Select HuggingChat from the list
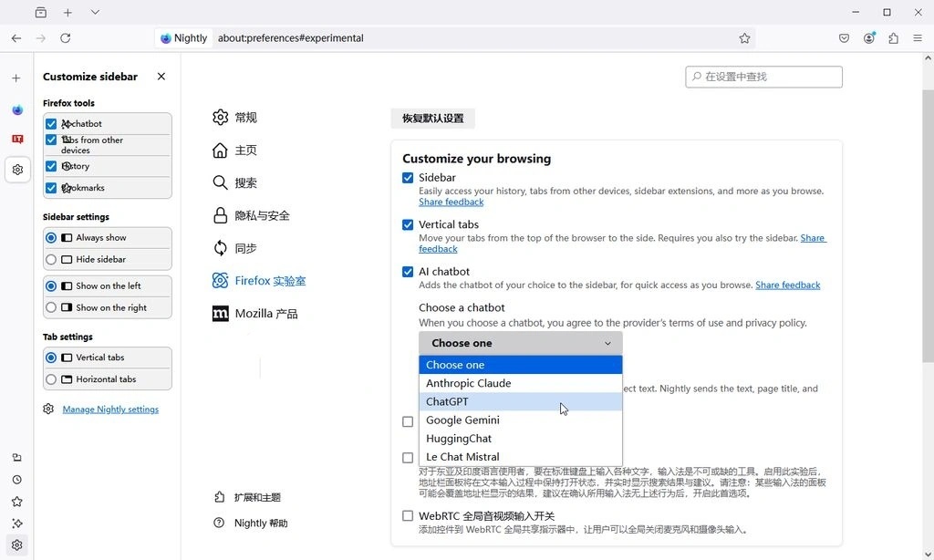The image size is (934, 560). point(521,439)
